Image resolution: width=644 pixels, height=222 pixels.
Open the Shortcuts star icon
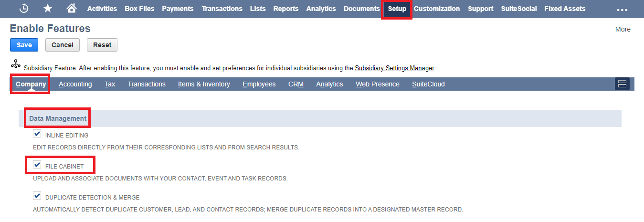[48, 9]
